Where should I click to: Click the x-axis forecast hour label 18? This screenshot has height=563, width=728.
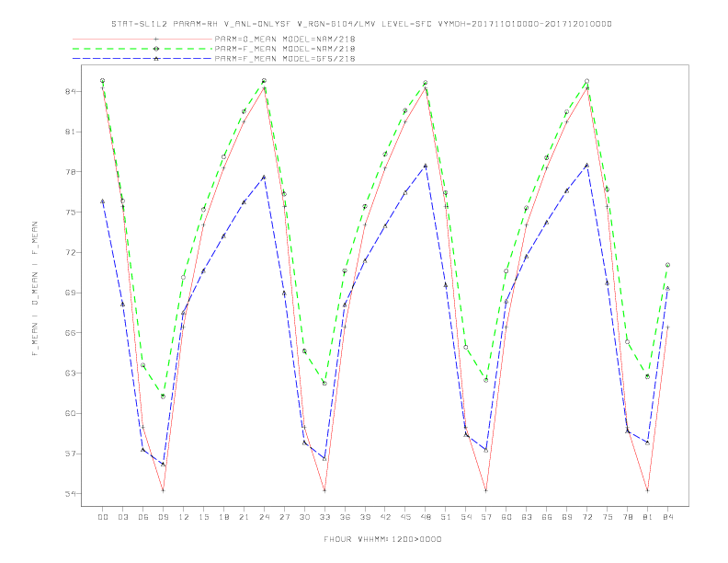223,517
